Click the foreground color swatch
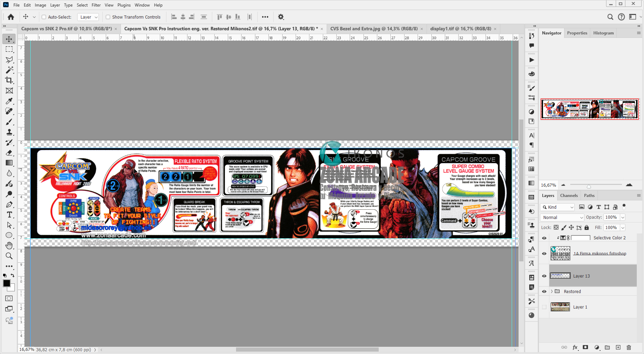 tap(7, 283)
